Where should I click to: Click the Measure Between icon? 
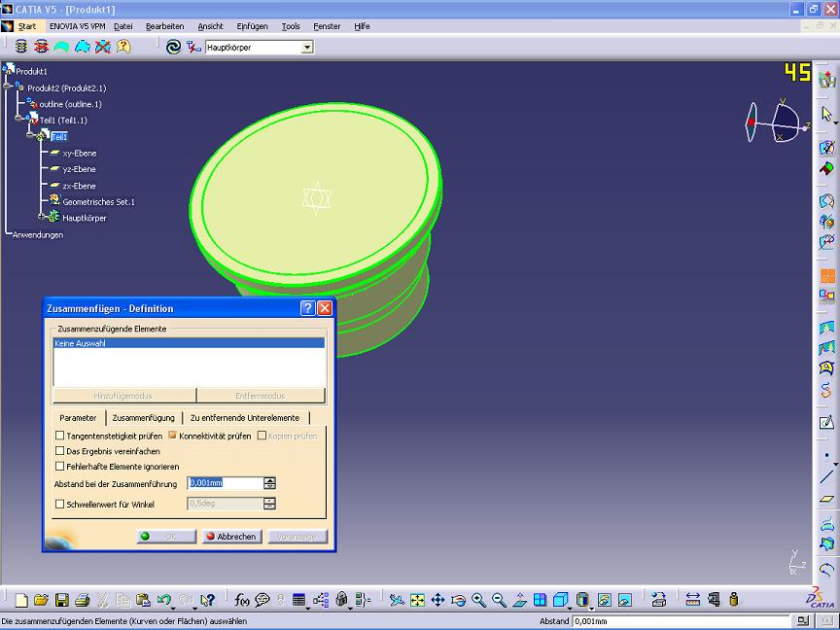(692, 600)
